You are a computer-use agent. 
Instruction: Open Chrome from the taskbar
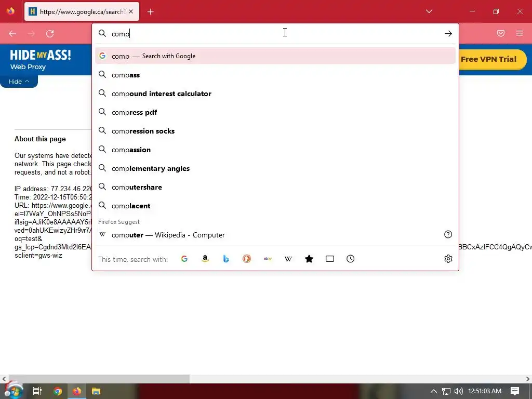pos(57,391)
